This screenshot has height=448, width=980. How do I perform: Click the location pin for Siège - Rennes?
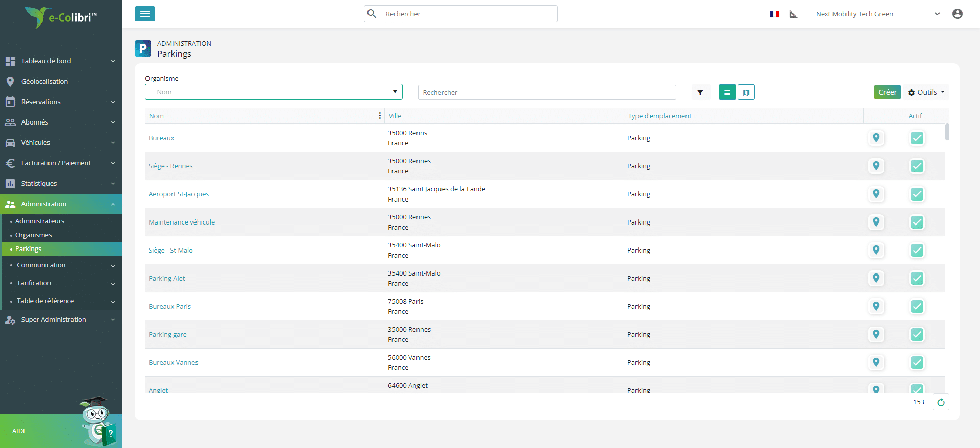tap(876, 166)
